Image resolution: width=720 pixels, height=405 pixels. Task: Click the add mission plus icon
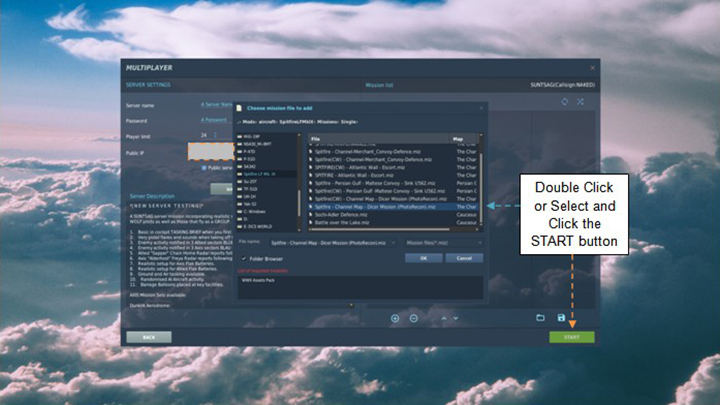click(394, 318)
